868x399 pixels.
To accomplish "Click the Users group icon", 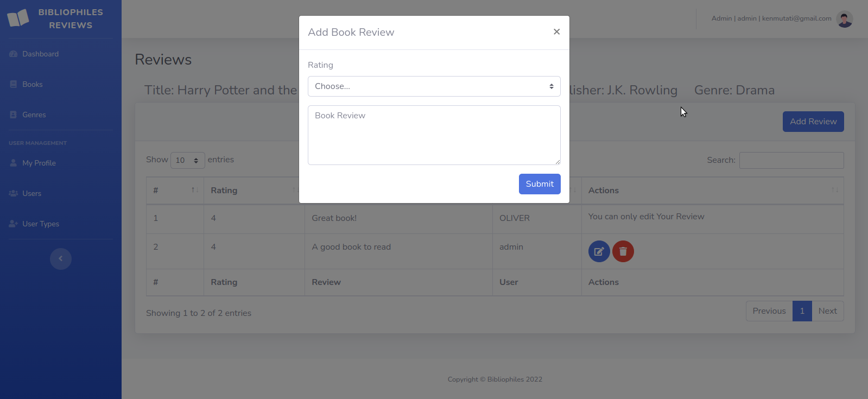I will pyautogui.click(x=14, y=193).
